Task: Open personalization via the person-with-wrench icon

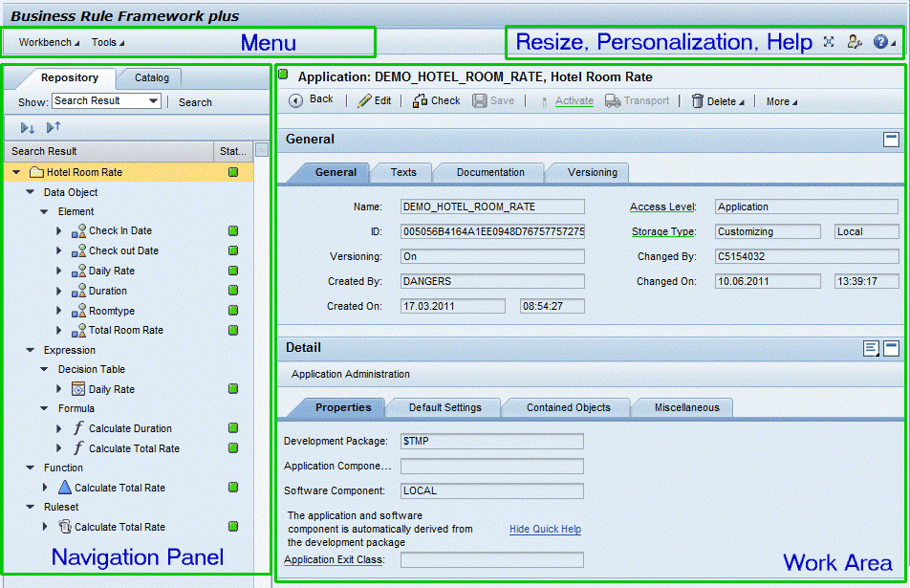Action: pyautogui.click(x=855, y=42)
